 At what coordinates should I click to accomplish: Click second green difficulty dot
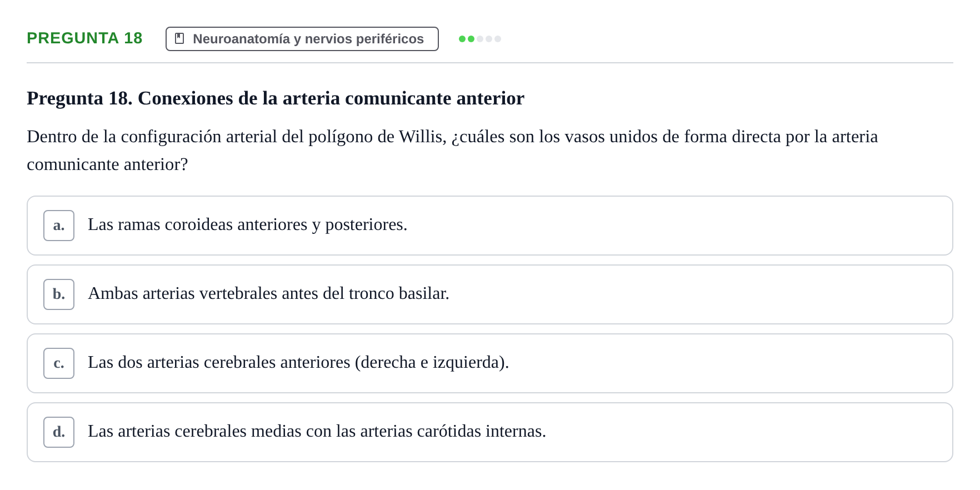click(471, 39)
